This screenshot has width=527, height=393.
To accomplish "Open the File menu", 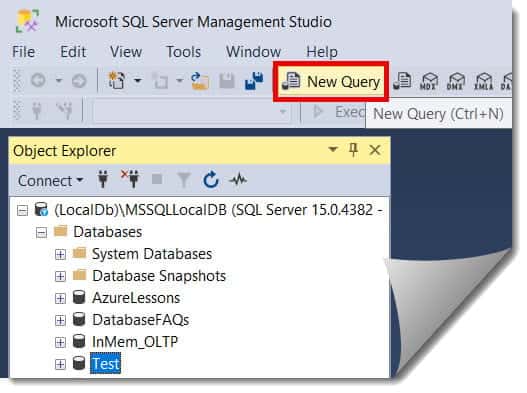I will 24,52.
